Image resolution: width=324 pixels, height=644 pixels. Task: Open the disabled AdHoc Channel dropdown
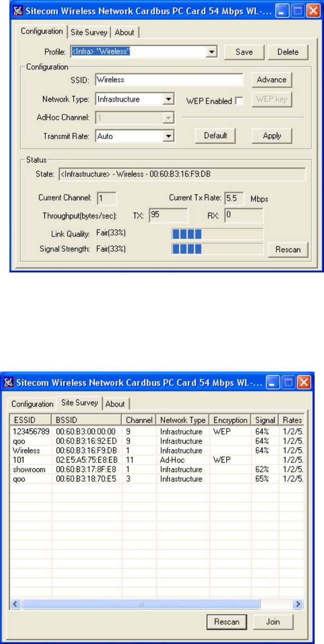pos(169,118)
